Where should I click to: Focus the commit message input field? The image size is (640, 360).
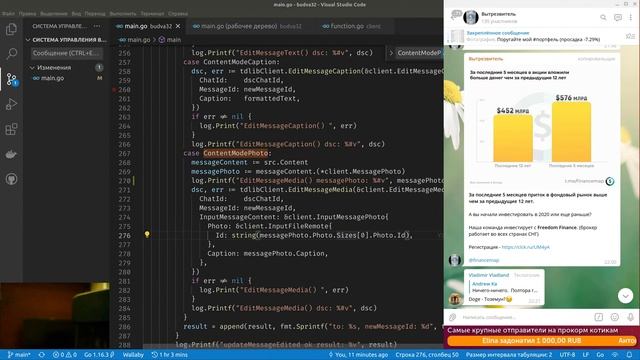coord(67,53)
